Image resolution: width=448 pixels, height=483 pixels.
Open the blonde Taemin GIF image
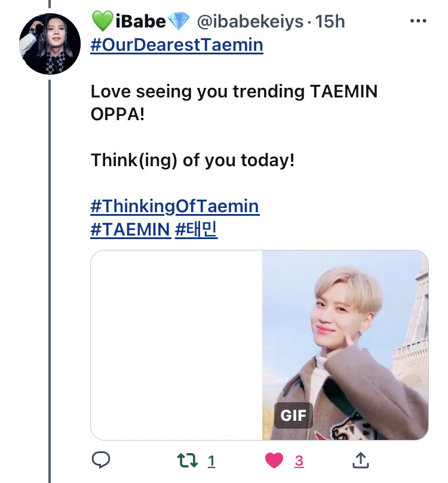(345, 345)
